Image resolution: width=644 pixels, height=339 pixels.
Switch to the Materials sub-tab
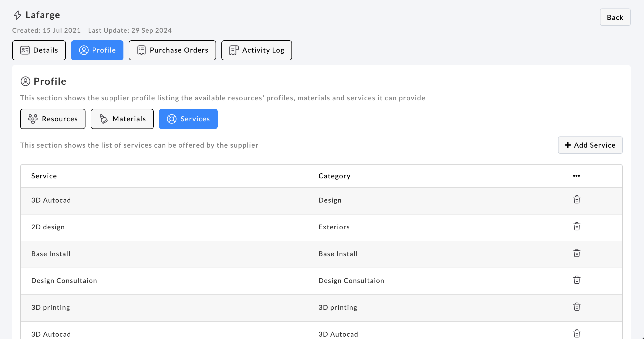pos(122,119)
